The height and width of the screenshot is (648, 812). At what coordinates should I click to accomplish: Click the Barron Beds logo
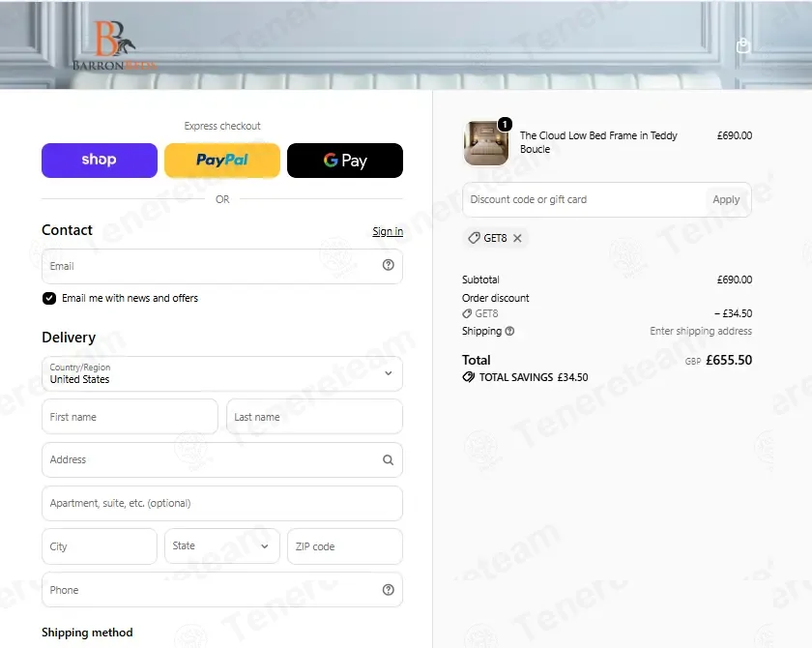(114, 45)
